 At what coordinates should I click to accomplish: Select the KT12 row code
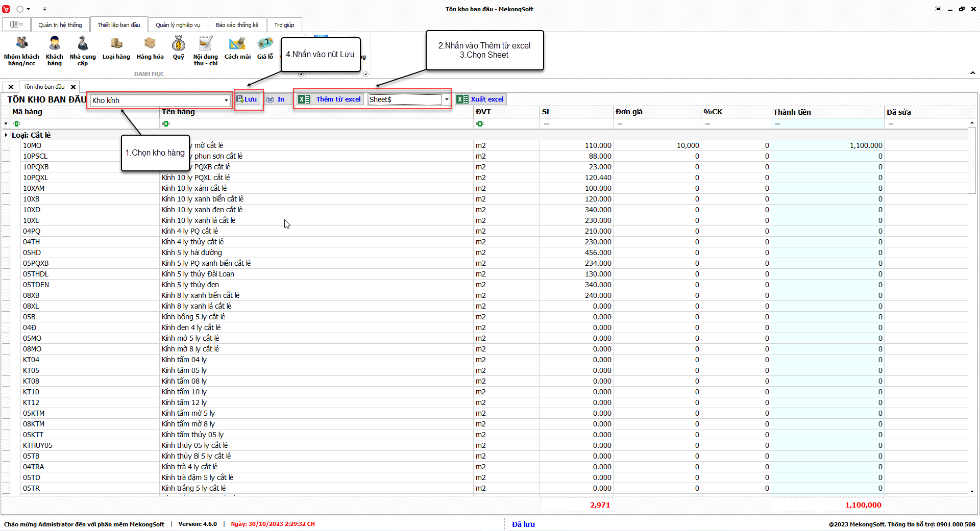31,402
